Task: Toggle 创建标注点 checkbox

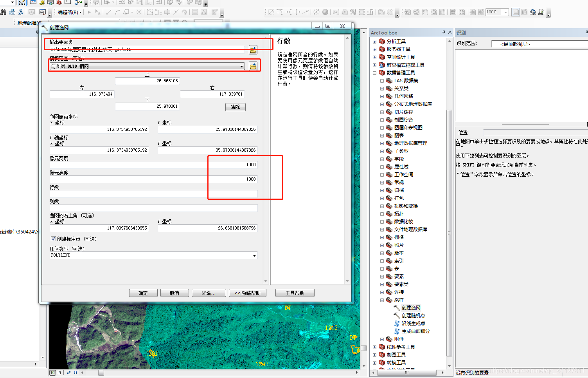Action: coord(53,239)
